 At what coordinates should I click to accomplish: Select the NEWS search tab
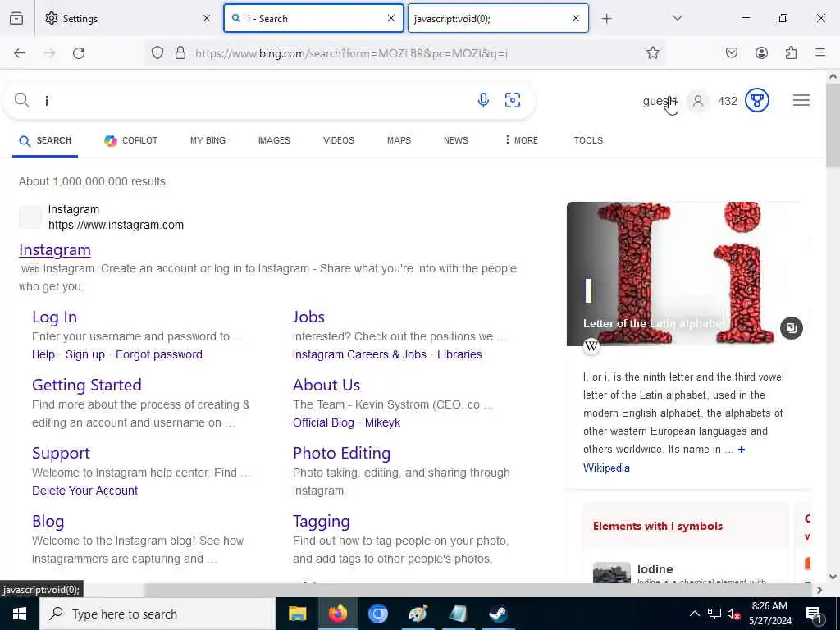(456, 140)
